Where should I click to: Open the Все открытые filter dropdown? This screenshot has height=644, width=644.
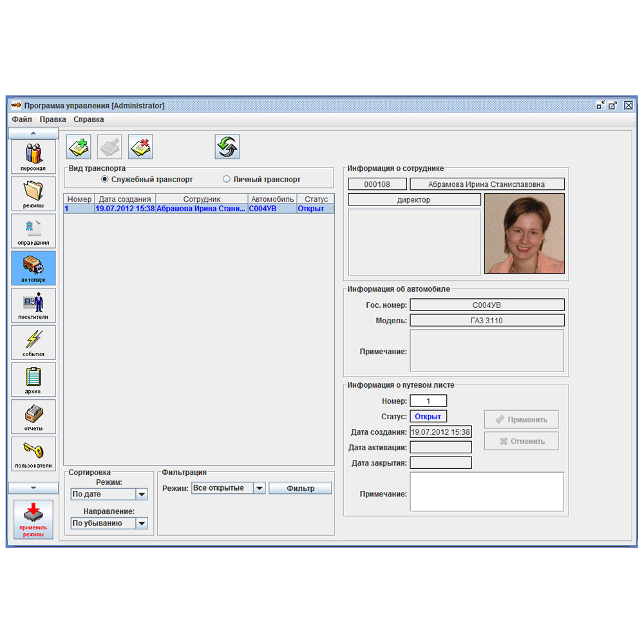pyautogui.click(x=259, y=488)
